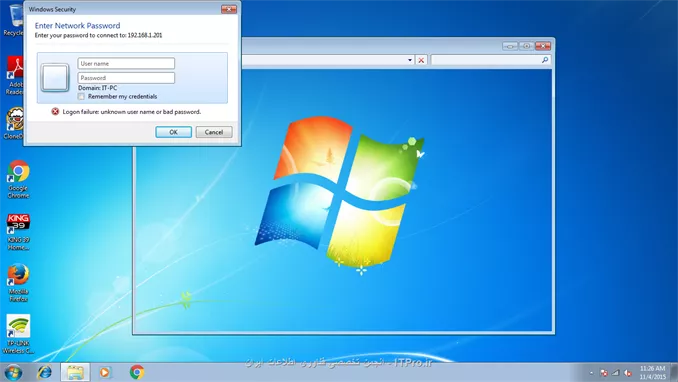Click OK to submit the credentials
This screenshot has width=678, height=382.
173,132
